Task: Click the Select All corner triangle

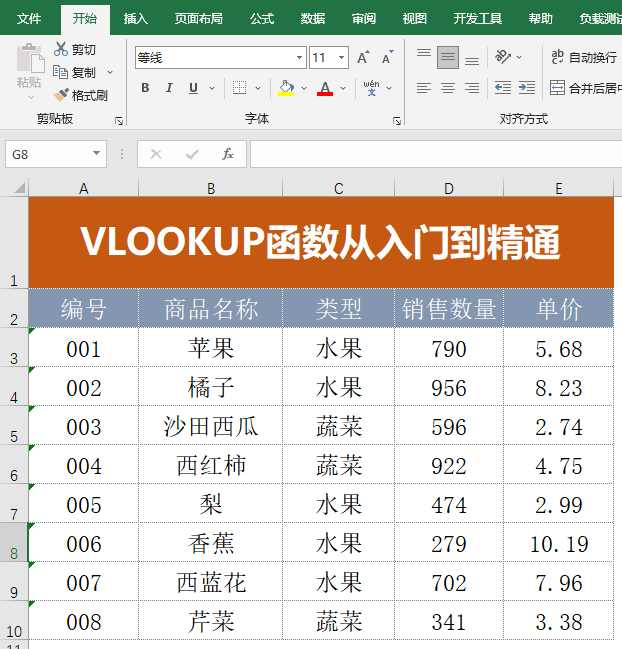Action: click(19, 188)
